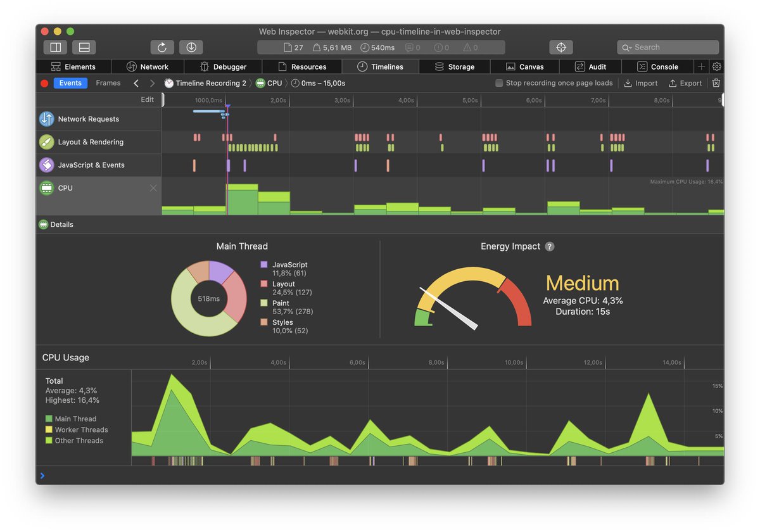Delete recording using trash icon

click(716, 83)
